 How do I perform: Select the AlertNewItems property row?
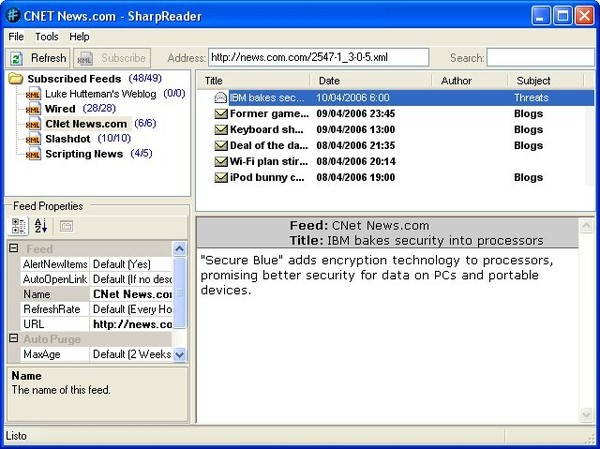96,264
